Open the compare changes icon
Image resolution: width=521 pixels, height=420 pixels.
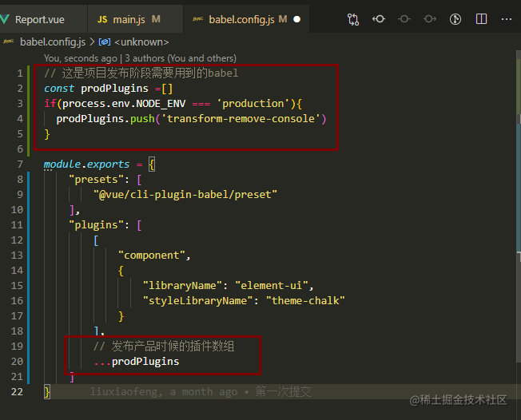[353, 20]
